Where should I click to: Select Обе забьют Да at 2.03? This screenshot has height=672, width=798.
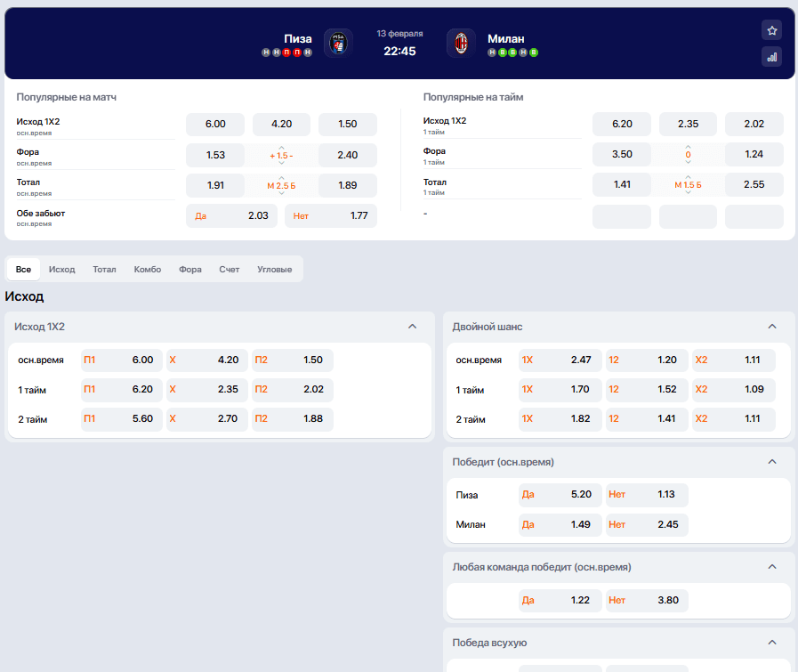(231, 215)
